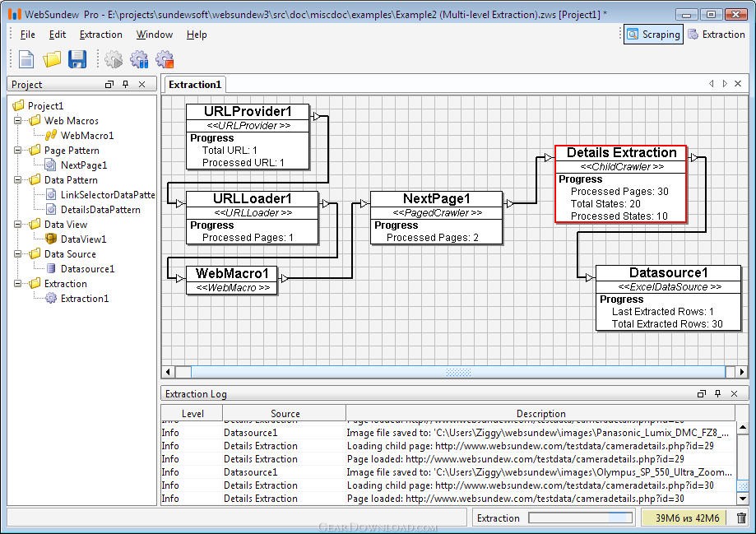Pin the Project panel

point(125,85)
